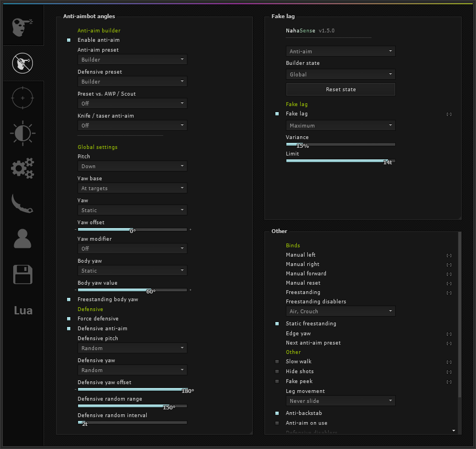Open the Body yaw dropdown
Image resolution: width=476 pixels, height=449 pixels.
(132, 270)
